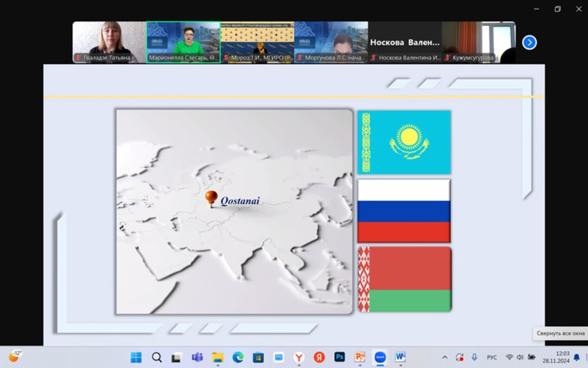The height and width of the screenshot is (368, 588).
Task: Switch to Word on the taskbar
Action: [400, 357]
